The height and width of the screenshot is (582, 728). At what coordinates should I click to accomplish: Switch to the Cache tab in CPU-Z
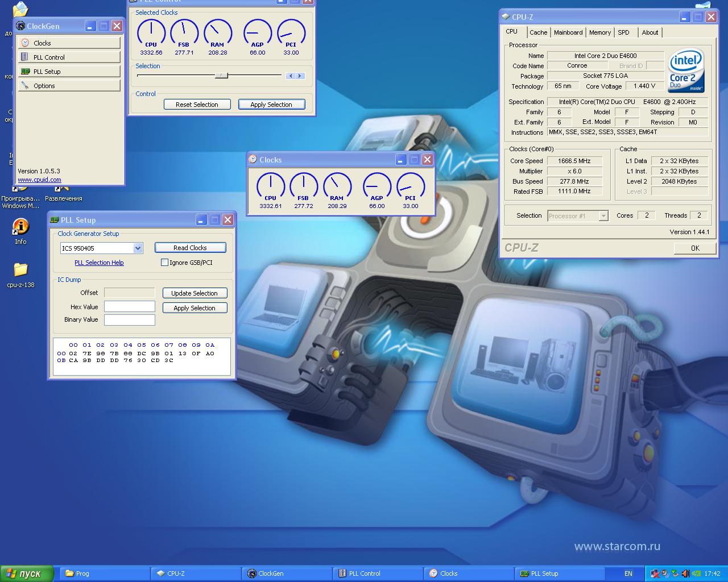pos(539,32)
